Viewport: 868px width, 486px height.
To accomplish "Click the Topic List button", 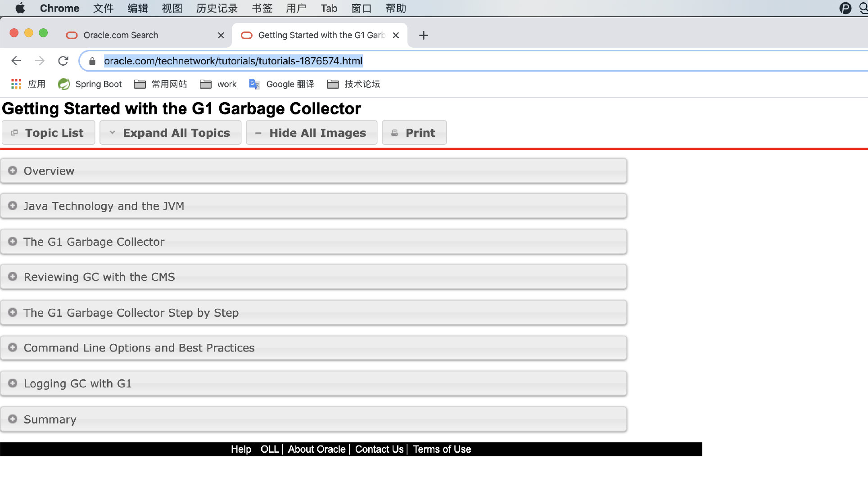I will coord(49,133).
